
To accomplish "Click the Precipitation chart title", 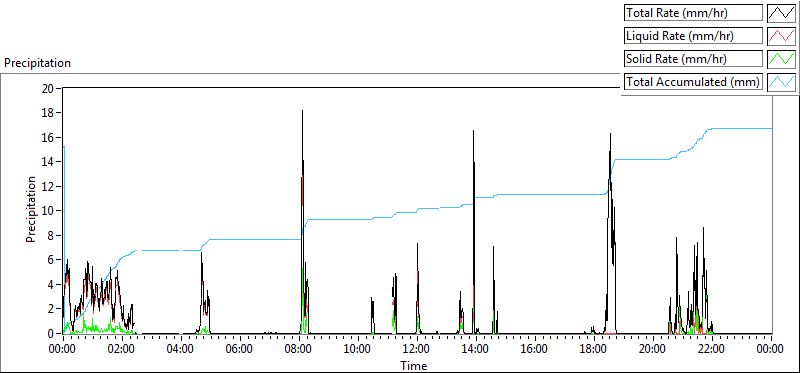I will 37,63.
